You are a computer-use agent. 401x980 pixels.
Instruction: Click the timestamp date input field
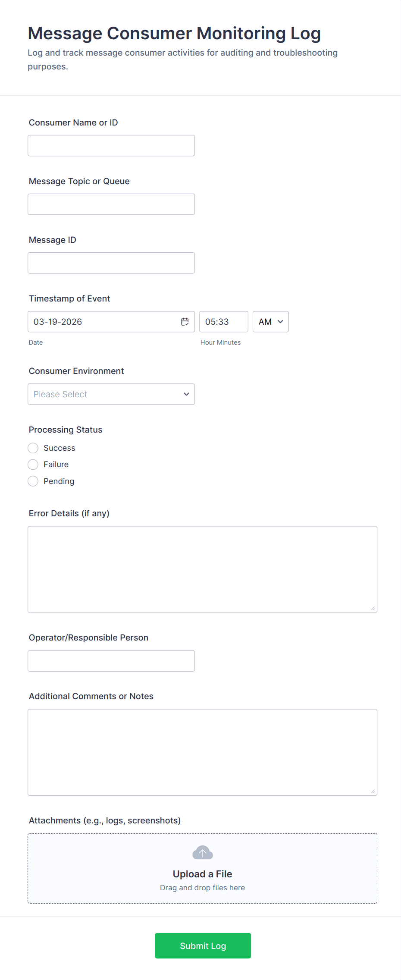(103, 322)
